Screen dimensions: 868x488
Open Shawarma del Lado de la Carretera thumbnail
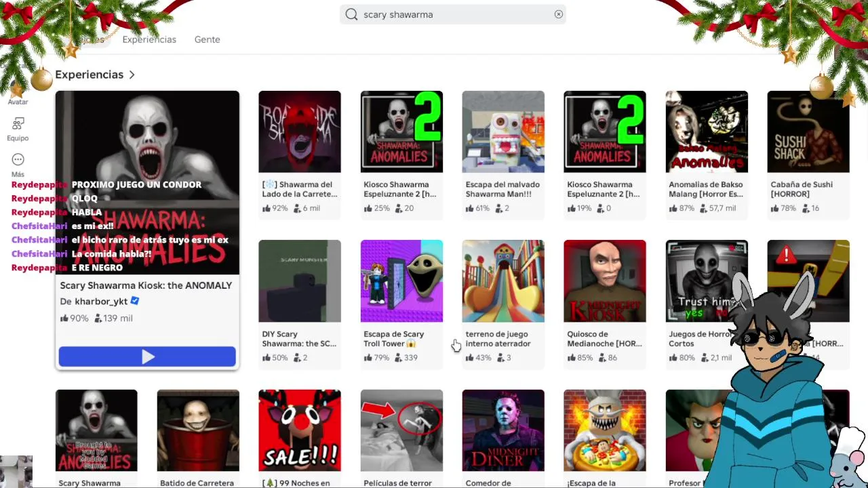click(300, 131)
